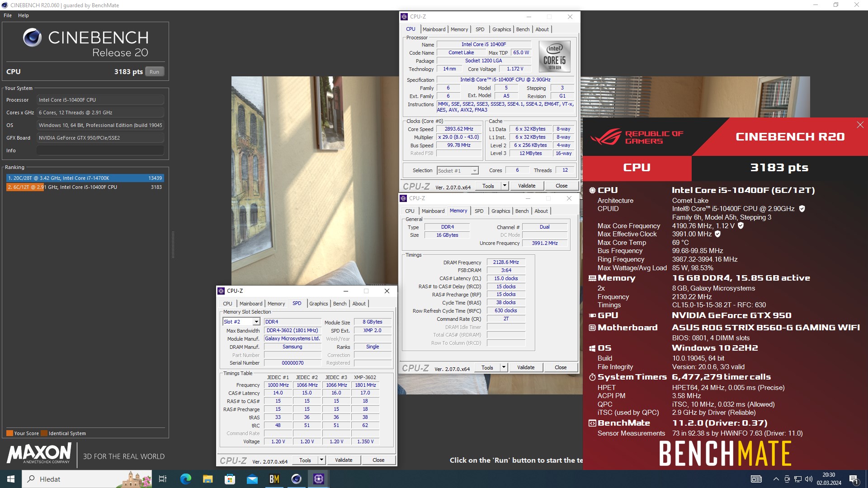
Task: Click the Republic of Gamers logo
Action: pyautogui.click(x=637, y=137)
